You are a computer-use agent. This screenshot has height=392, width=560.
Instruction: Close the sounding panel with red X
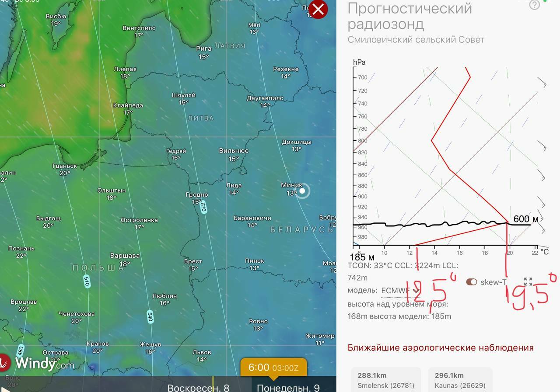[x=318, y=9]
